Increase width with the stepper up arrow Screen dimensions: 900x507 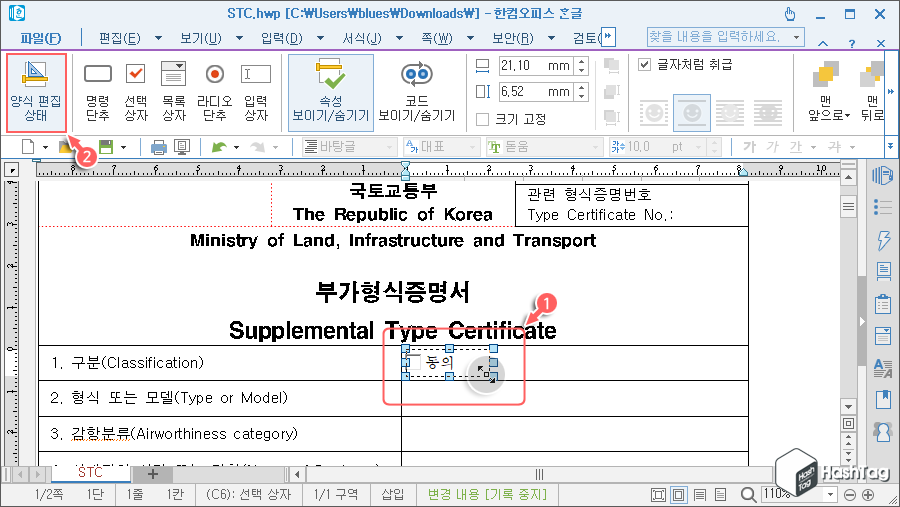point(581,61)
